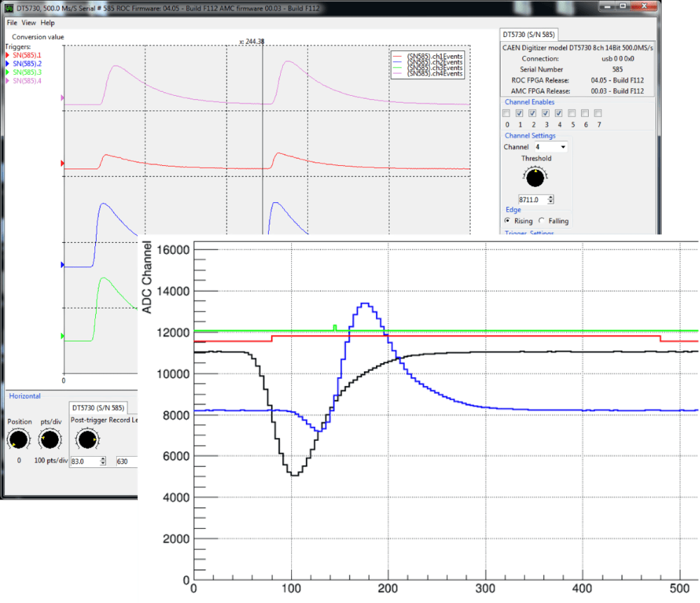Click the post-trigger value field 83.0
The image size is (700, 603).
85,461
